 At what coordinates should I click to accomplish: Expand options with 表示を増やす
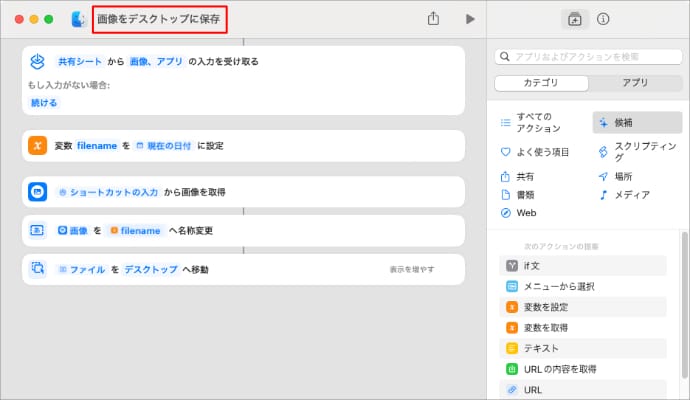point(411,270)
